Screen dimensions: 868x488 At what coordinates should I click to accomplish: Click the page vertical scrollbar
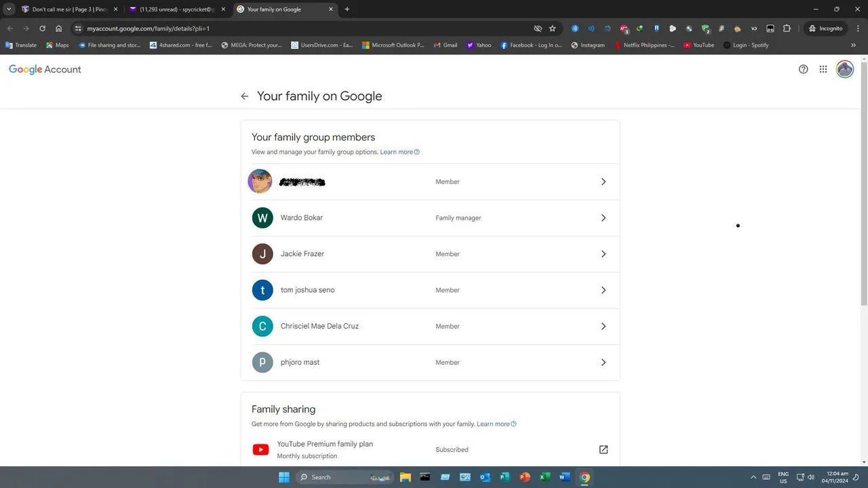tap(864, 183)
